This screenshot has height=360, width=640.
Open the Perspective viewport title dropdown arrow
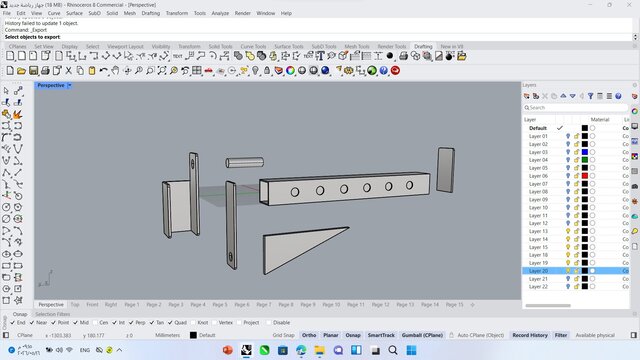pyautogui.click(x=69, y=85)
